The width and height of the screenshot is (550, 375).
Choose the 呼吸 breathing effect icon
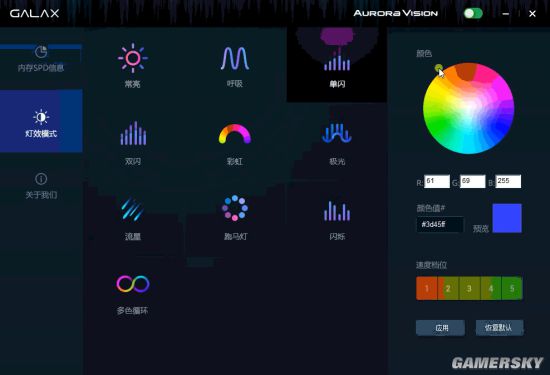tap(235, 59)
